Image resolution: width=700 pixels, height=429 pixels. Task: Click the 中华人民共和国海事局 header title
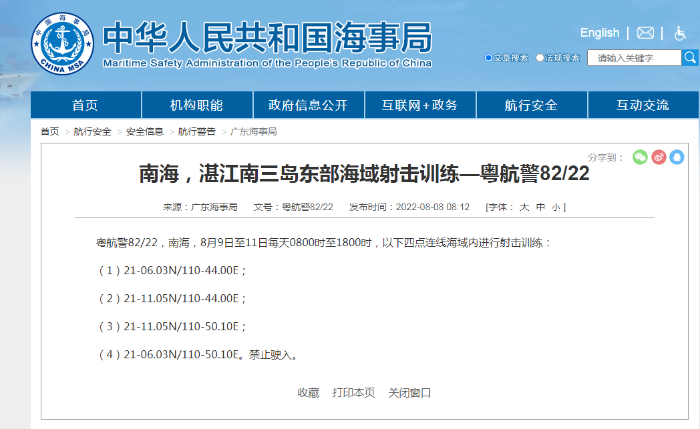click(267, 38)
